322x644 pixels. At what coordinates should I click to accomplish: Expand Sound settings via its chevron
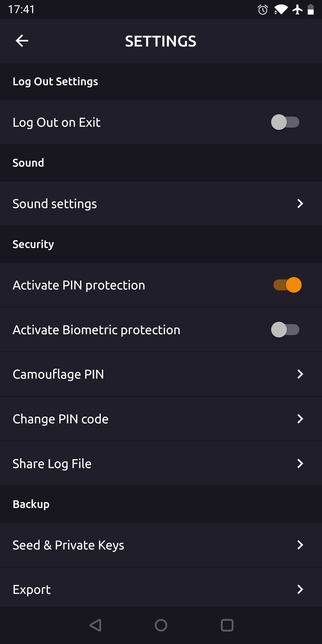(300, 204)
